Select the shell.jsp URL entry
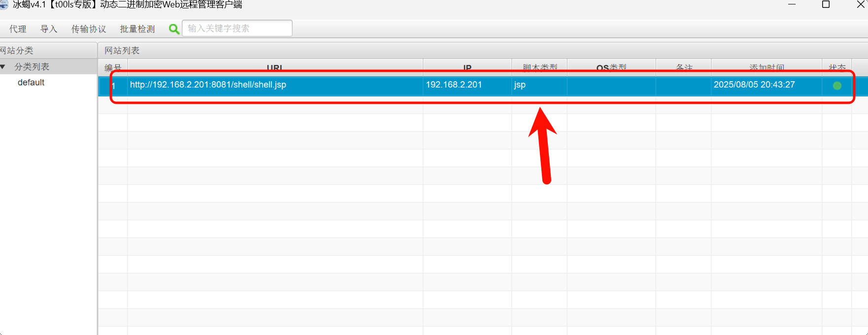This screenshot has width=868, height=335. tap(208, 85)
